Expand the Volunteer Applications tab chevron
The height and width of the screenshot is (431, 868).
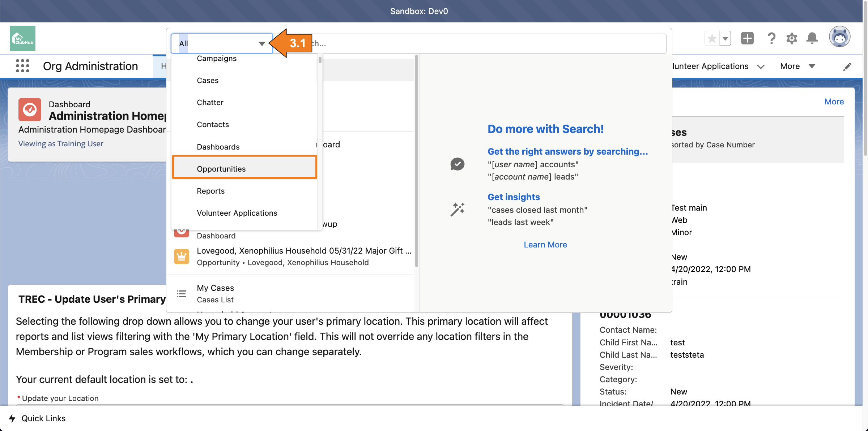(x=761, y=66)
